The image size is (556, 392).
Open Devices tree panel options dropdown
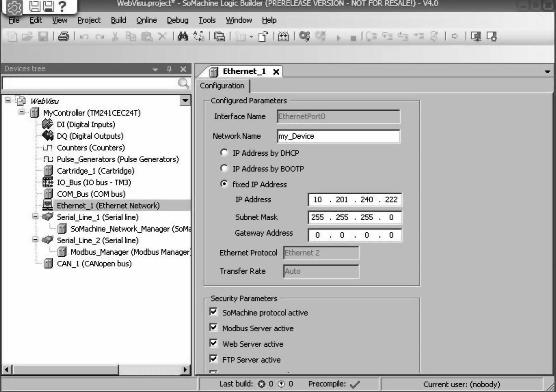coord(155,69)
